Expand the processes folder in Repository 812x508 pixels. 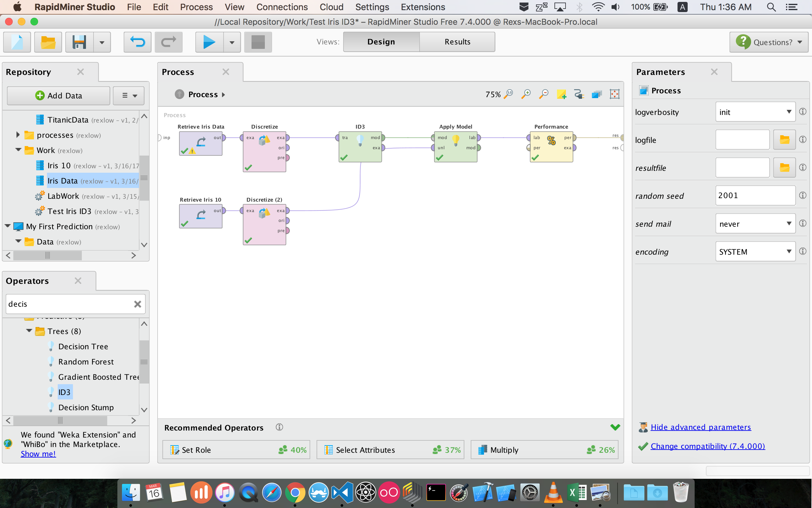pos(18,135)
